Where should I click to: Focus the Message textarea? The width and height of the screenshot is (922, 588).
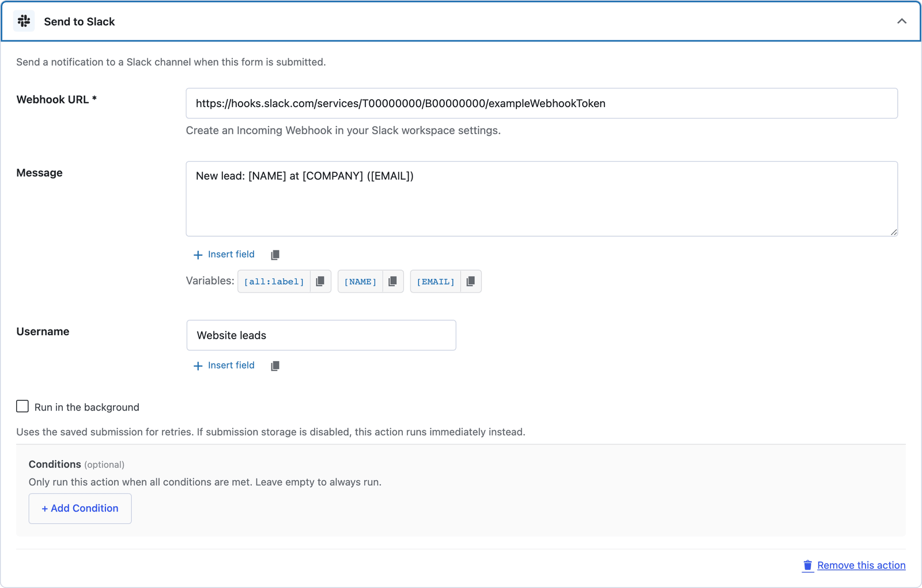pyautogui.click(x=542, y=199)
